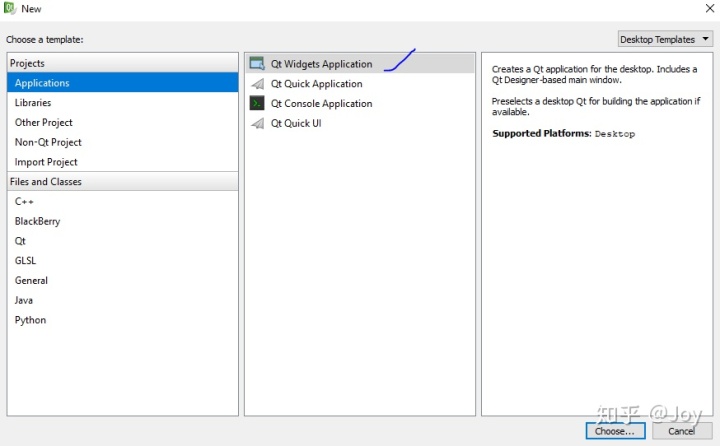Click the Supported Platforms label
Image resolution: width=720 pixels, height=446 pixels.
(x=541, y=133)
